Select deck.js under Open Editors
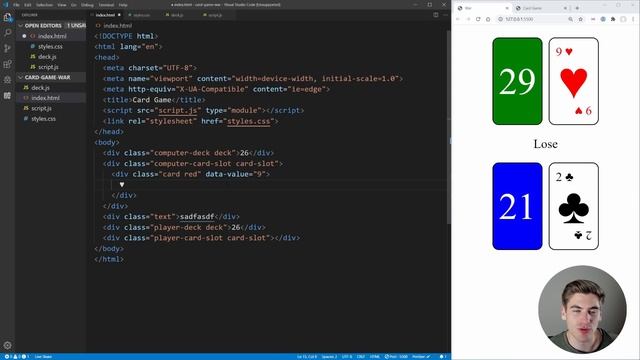 click(51, 57)
